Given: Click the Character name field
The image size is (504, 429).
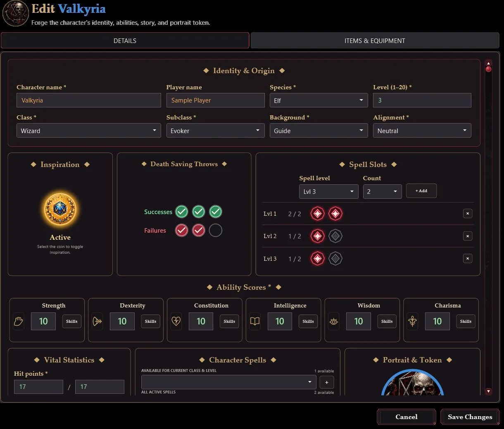Looking at the screenshot, I should pos(89,100).
